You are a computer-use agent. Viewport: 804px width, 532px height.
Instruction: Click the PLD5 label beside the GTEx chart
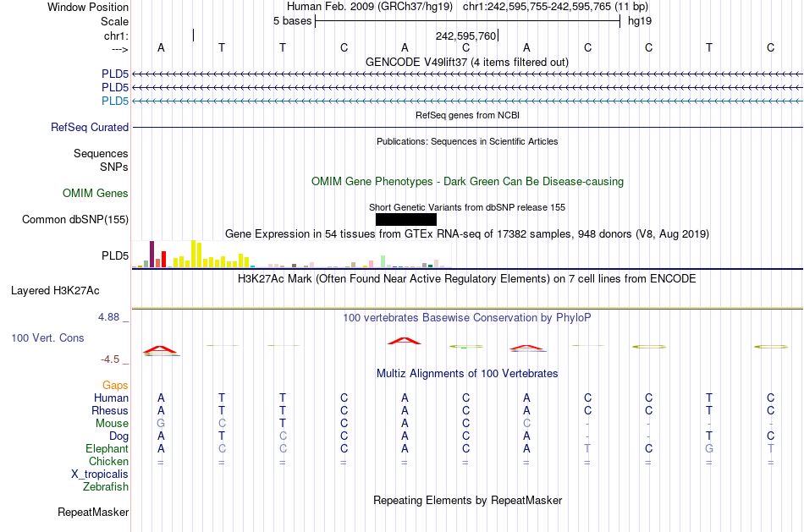pyautogui.click(x=115, y=255)
